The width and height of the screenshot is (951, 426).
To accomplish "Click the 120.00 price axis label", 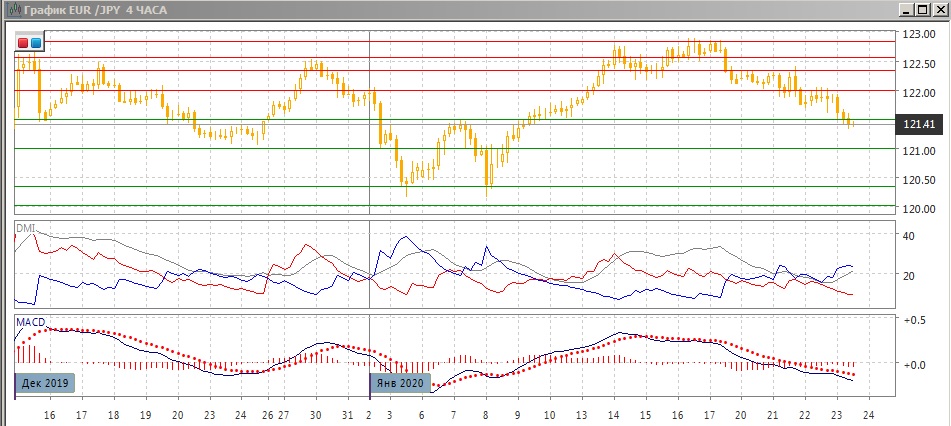I will click(917, 210).
